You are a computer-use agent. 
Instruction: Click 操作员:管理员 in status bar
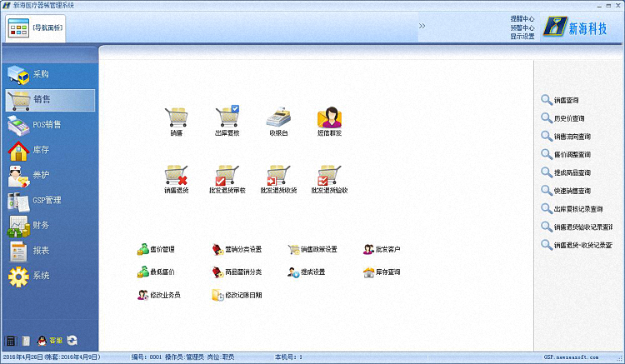pyautogui.click(x=184, y=357)
